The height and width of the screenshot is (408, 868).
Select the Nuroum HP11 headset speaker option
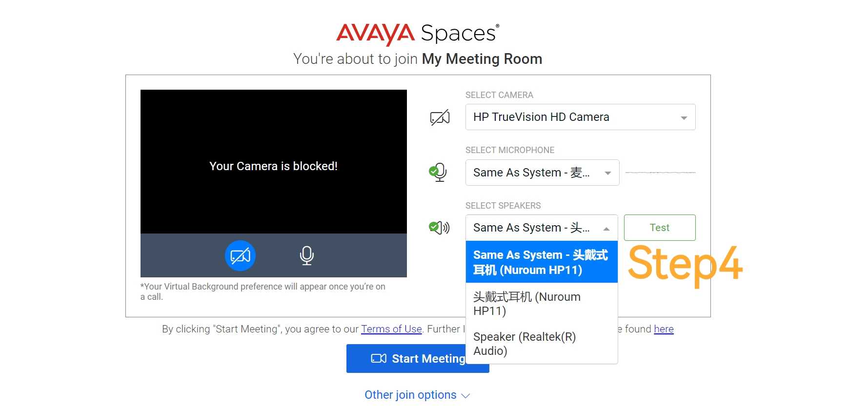click(542, 304)
